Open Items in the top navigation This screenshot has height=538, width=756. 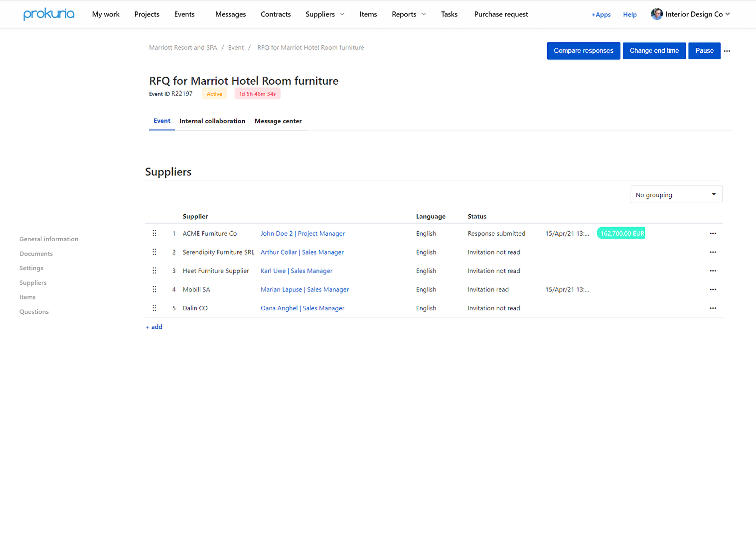(x=368, y=14)
